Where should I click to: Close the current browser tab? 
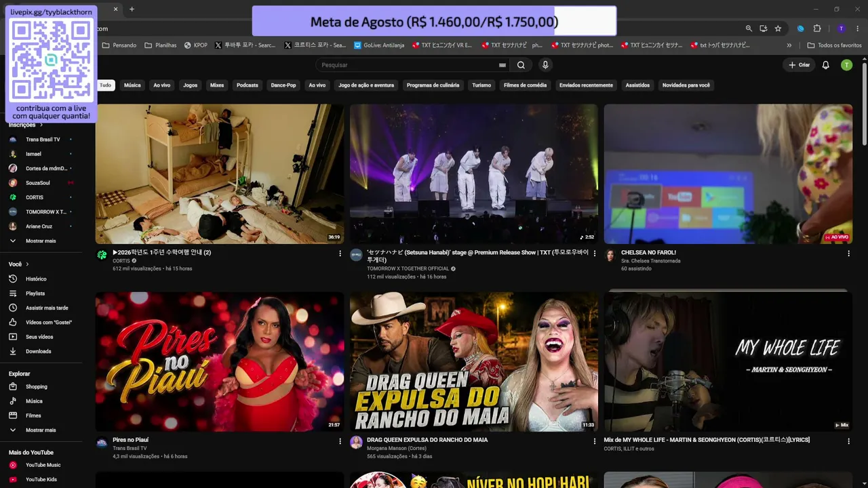115,9
